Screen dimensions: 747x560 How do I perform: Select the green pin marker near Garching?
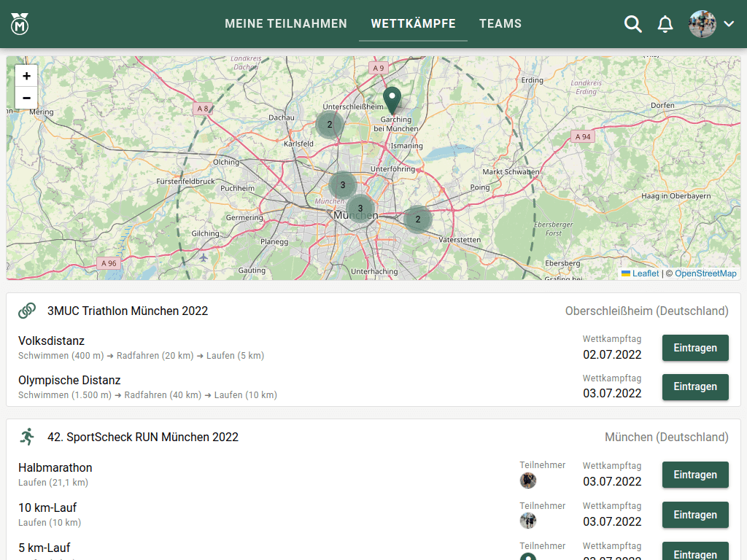coord(392,100)
